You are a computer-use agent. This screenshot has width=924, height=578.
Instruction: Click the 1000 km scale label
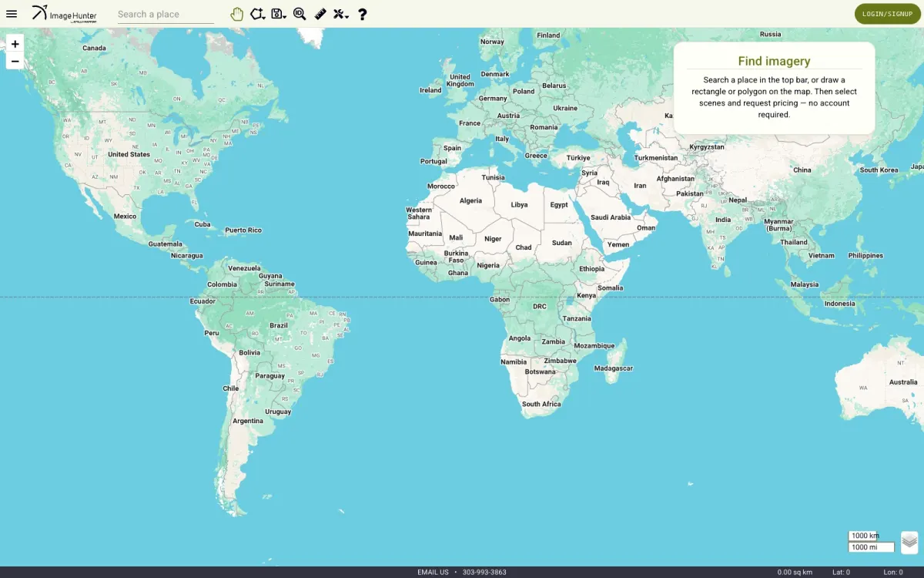click(864, 536)
